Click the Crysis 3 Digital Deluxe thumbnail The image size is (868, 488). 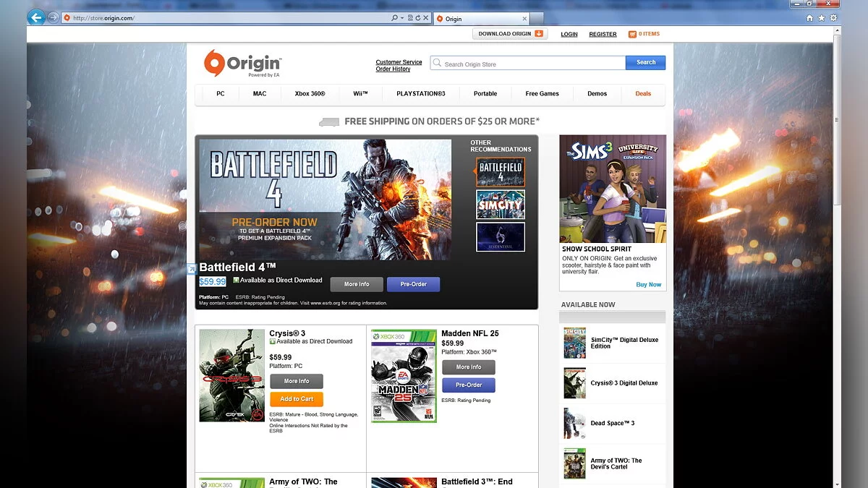coord(574,383)
